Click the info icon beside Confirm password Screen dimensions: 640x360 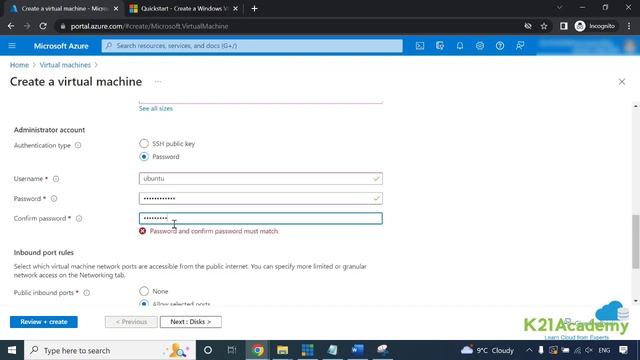coord(79,218)
